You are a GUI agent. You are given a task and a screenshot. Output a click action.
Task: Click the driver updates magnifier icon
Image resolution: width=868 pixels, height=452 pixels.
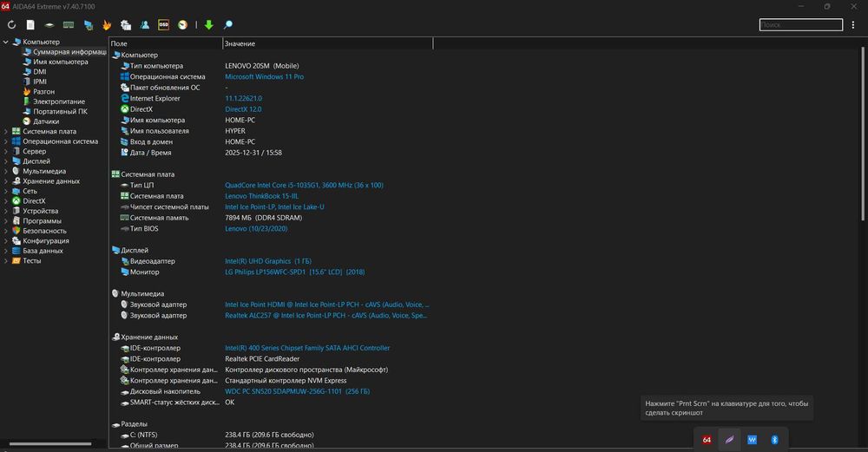click(227, 25)
